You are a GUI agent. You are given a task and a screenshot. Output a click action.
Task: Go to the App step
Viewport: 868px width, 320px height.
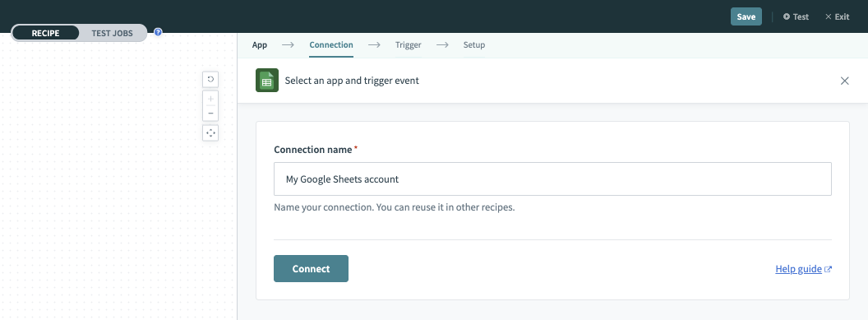coord(260,45)
